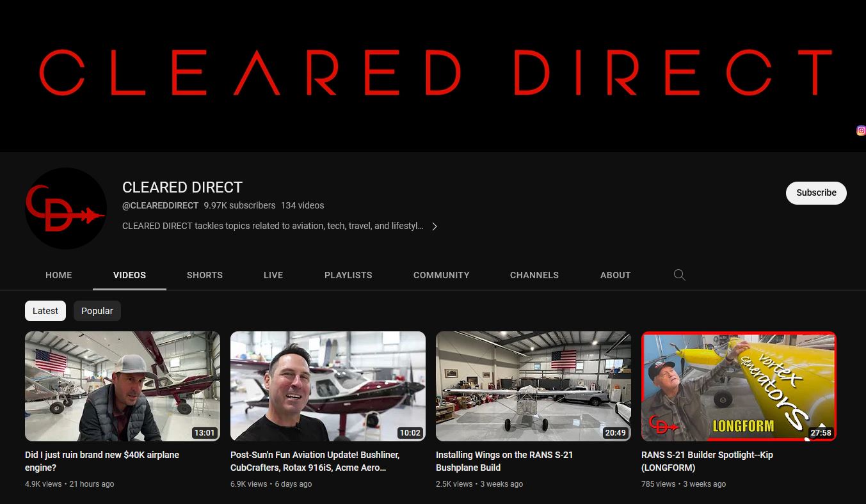View the Community tab

tap(441, 275)
